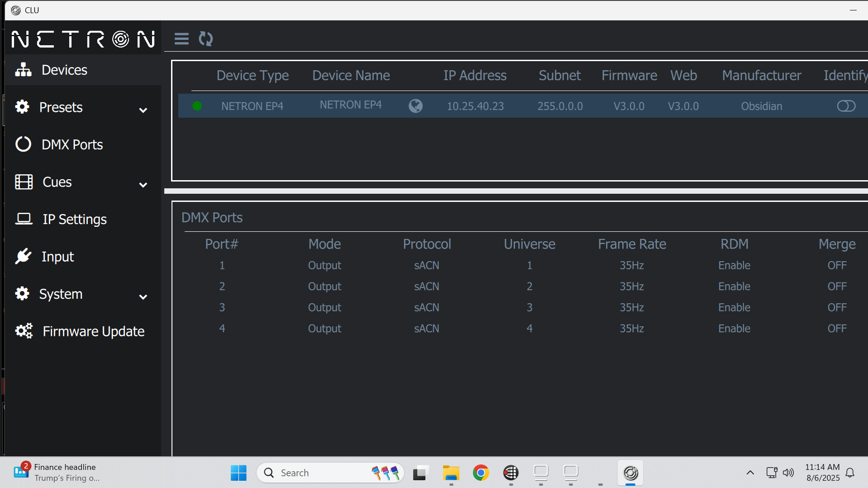This screenshot has height=488, width=868.
Task: Click Port 4 Output mode cell
Action: pos(324,328)
